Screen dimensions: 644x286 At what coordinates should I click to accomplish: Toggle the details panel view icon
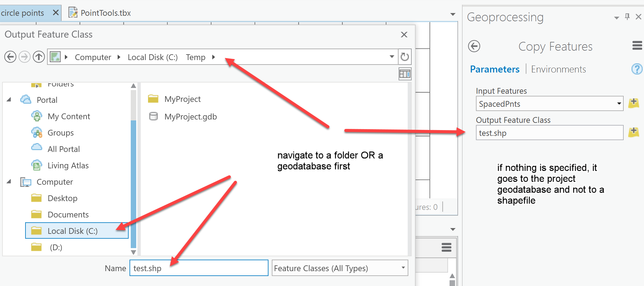click(x=405, y=74)
